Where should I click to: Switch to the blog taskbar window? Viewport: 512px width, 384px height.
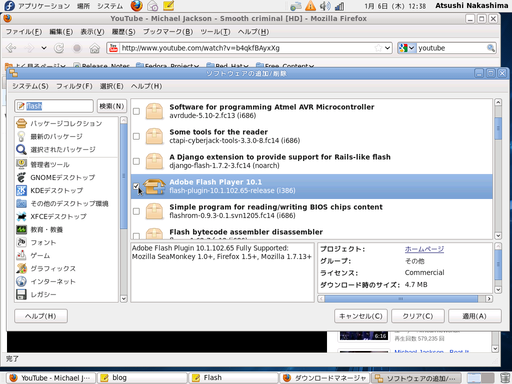[x=142, y=378]
